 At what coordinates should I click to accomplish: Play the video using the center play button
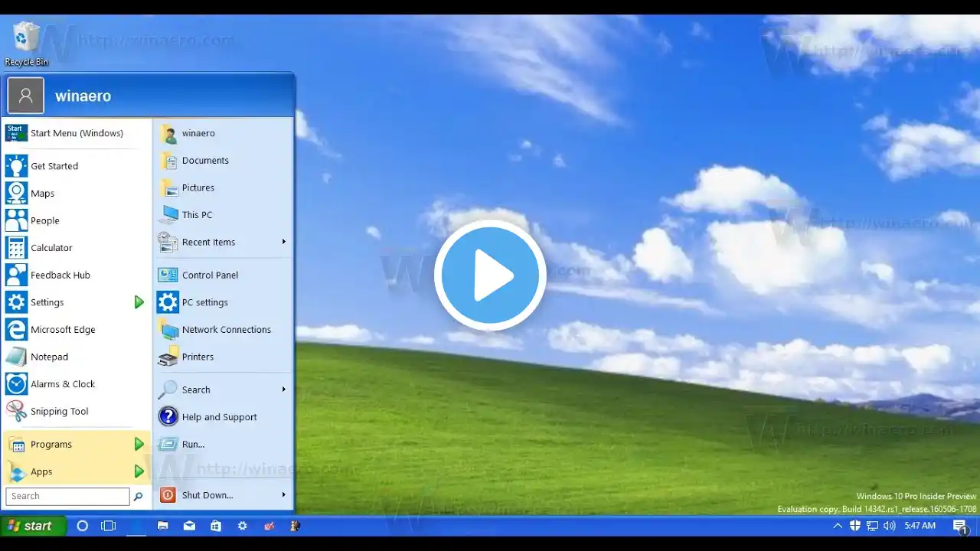490,275
